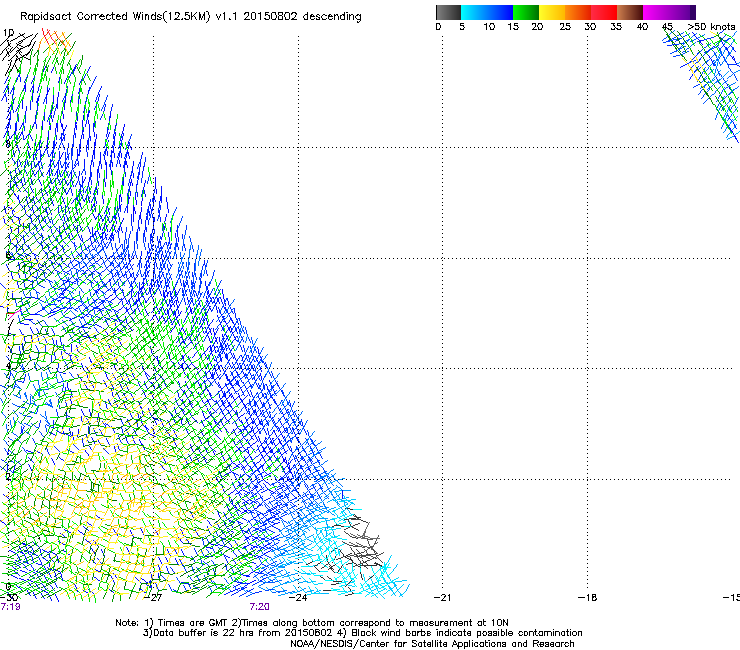Click the '>50 knots' legend label
This screenshot has height=650, width=740.
click(x=711, y=27)
